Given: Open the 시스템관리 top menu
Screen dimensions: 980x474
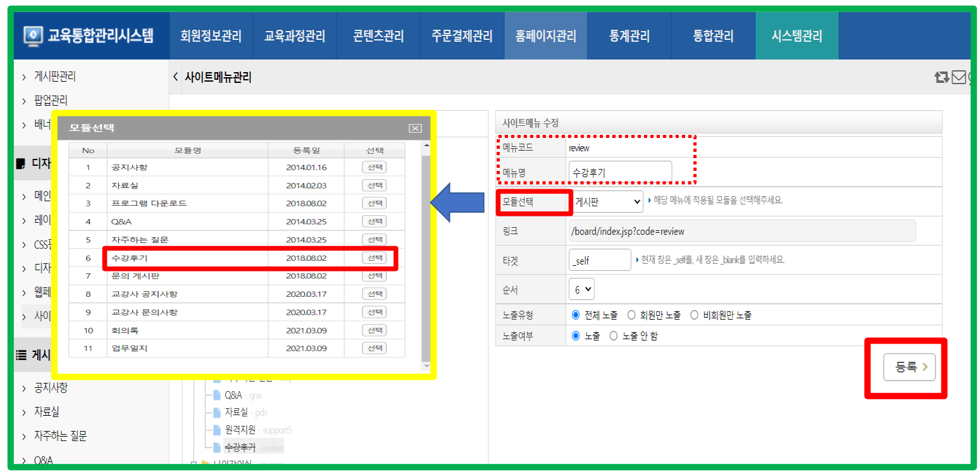Looking at the screenshot, I should point(797,36).
